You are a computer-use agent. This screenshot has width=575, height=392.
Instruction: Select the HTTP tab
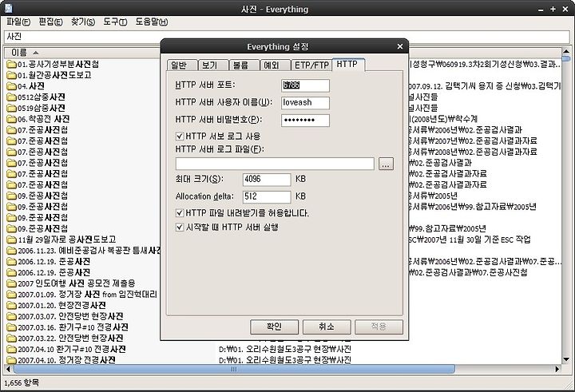click(x=348, y=64)
